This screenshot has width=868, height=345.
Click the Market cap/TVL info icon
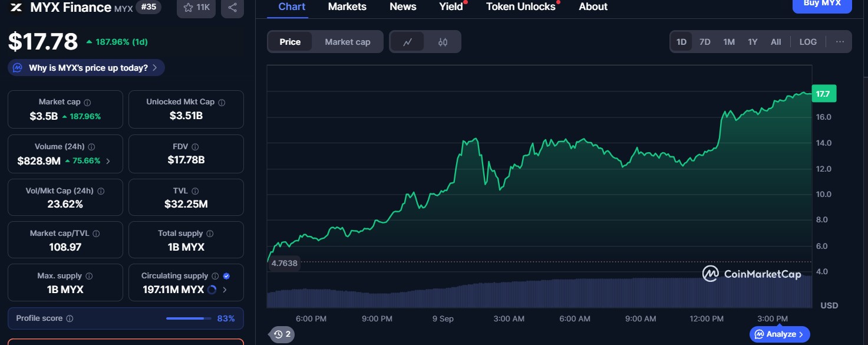tap(95, 234)
